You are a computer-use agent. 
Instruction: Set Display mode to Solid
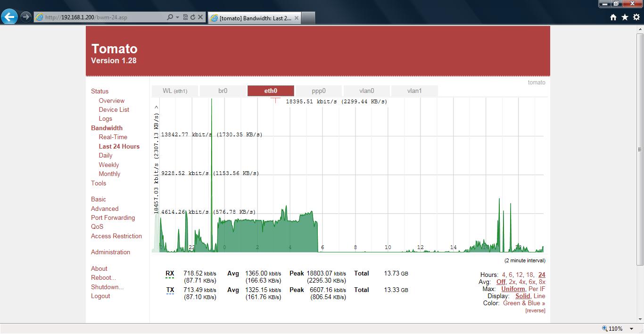(523, 296)
